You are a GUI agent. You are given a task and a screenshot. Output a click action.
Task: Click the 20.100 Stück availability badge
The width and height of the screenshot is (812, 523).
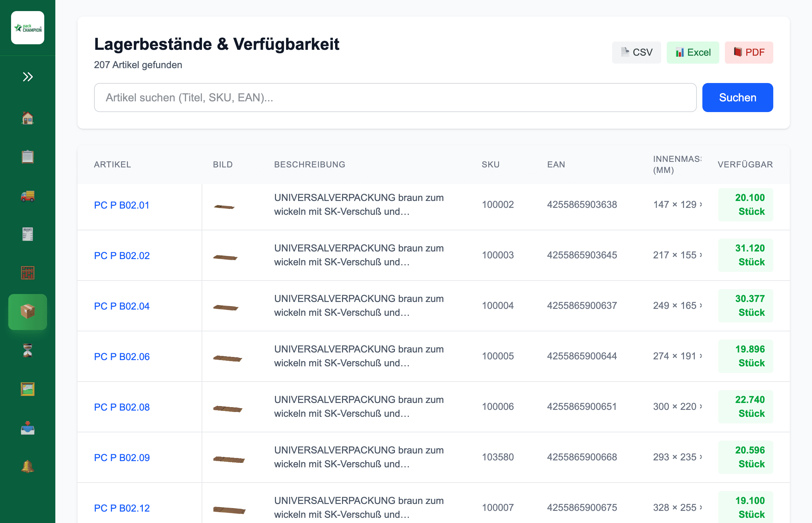coord(746,204)
